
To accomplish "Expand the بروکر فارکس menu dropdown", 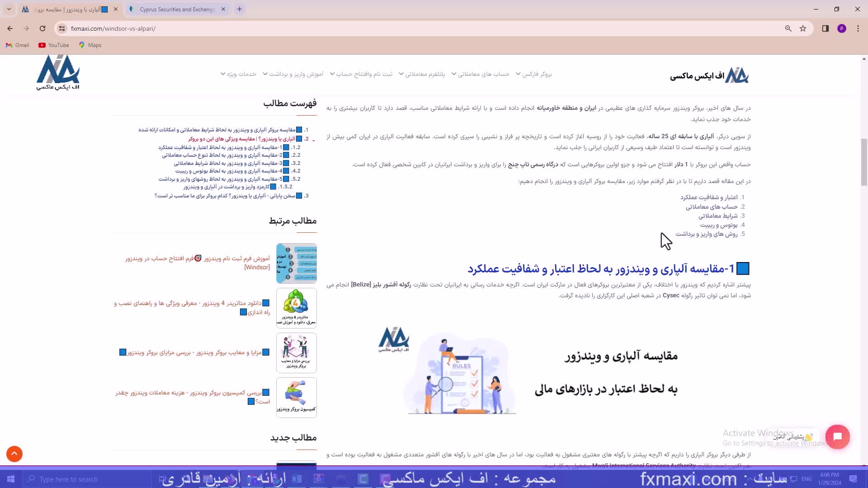I will (x=533, y=74).
